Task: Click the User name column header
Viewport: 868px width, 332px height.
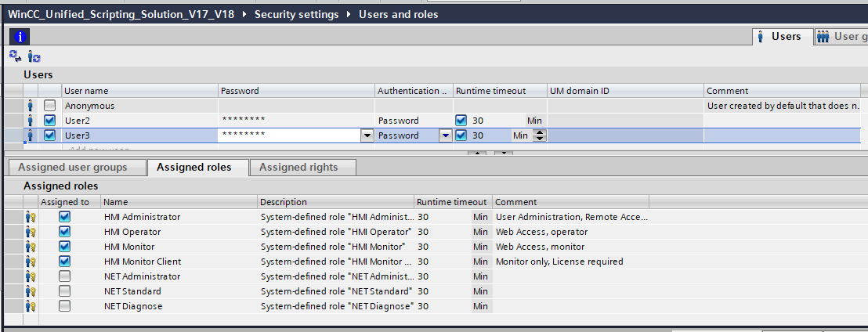Action: 86,91
